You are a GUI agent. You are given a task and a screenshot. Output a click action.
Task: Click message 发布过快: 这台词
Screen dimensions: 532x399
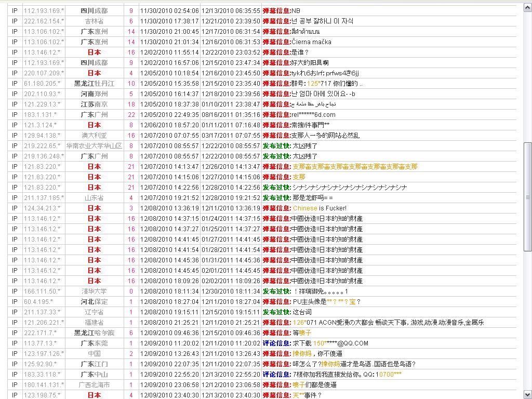pyautogui.click(x=287, y=312)
